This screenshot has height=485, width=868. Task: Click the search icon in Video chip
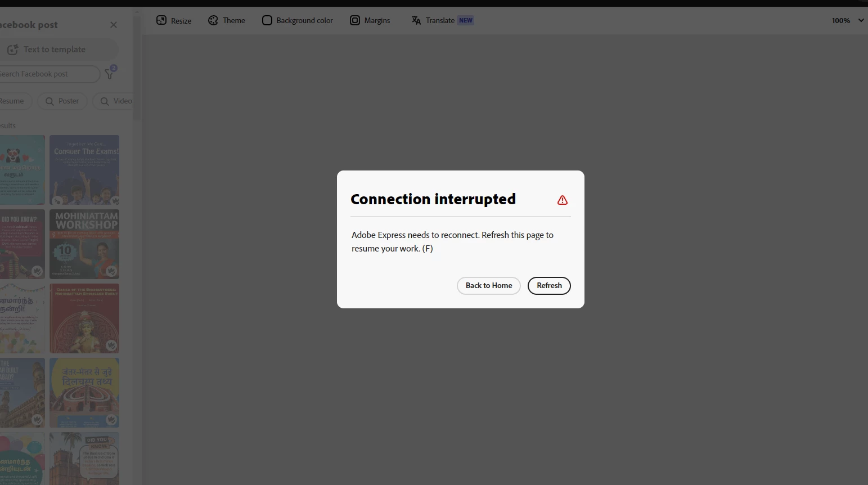point(105,101)
